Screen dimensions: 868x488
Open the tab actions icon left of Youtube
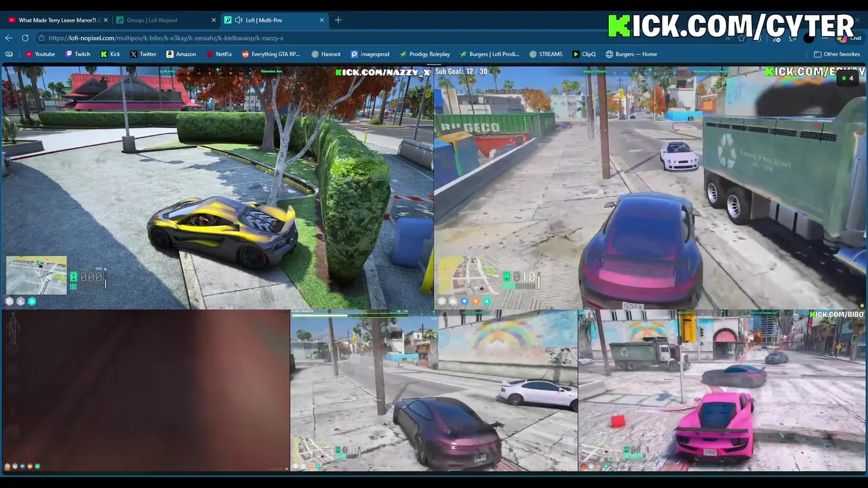point(9,54)
